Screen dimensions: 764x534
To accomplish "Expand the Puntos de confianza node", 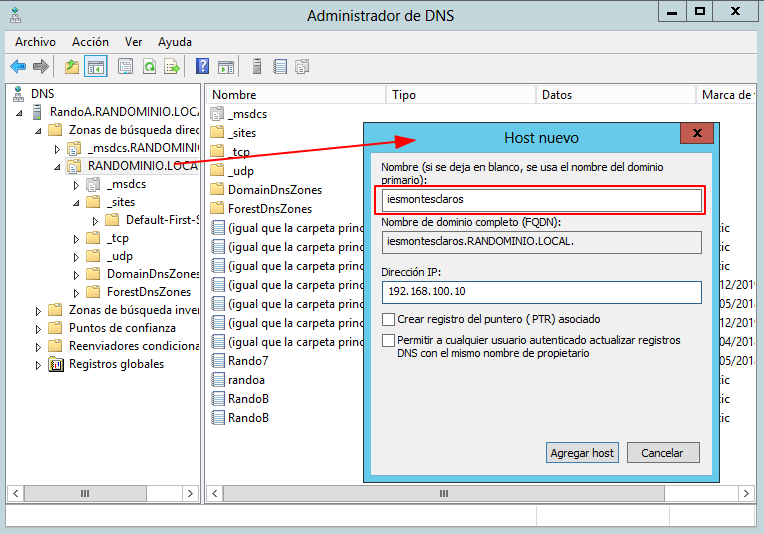I will [38, 329].
